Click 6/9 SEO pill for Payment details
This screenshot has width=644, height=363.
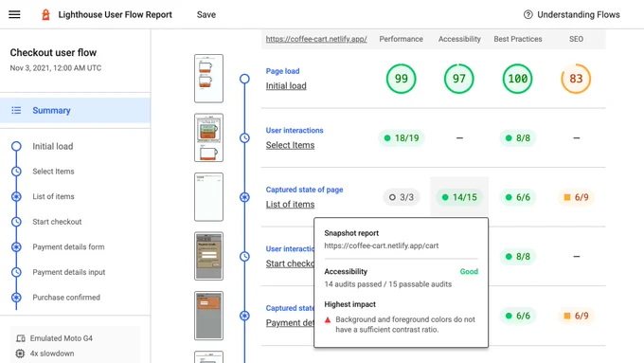pyautogui.click(x=576, y=316)
